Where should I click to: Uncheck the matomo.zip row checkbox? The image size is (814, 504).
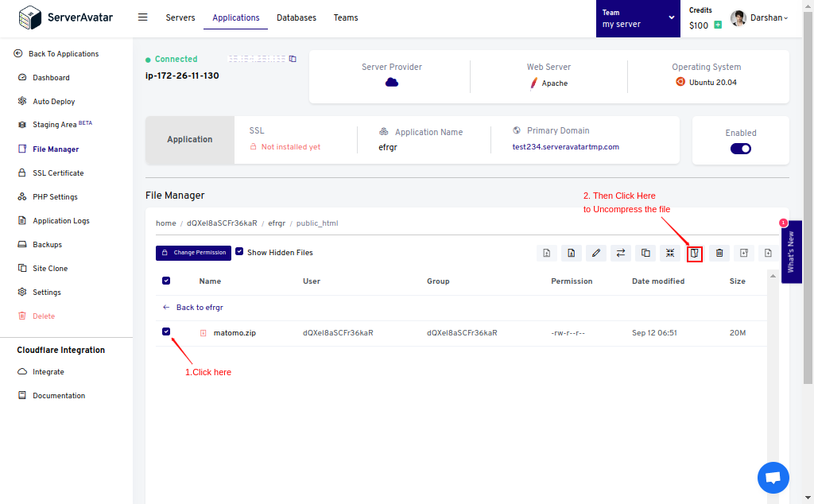(166, 331)
